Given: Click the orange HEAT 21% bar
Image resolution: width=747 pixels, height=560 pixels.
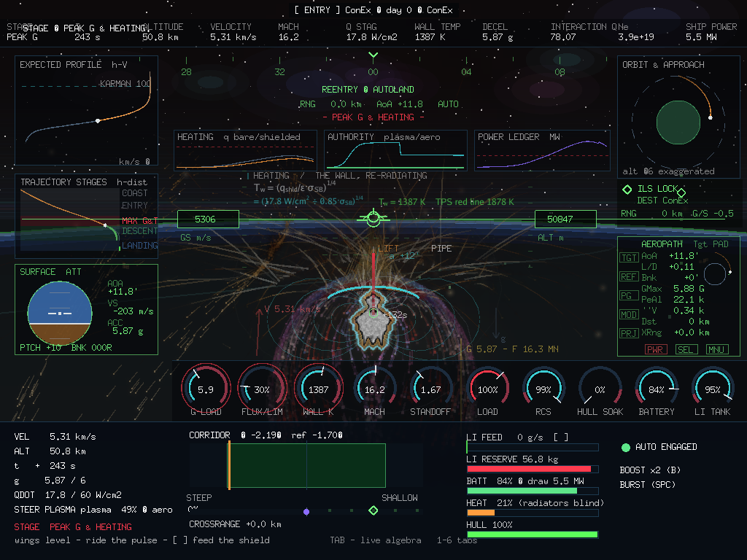Looking at the screenshot, I should 532,513.
